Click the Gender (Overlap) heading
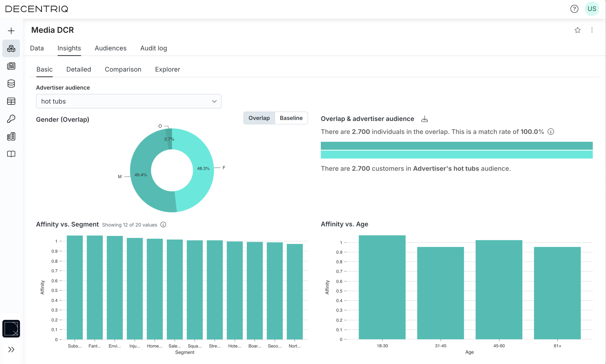Image resolution: width=606 pixels, height=364 pixels. (63, 120)
